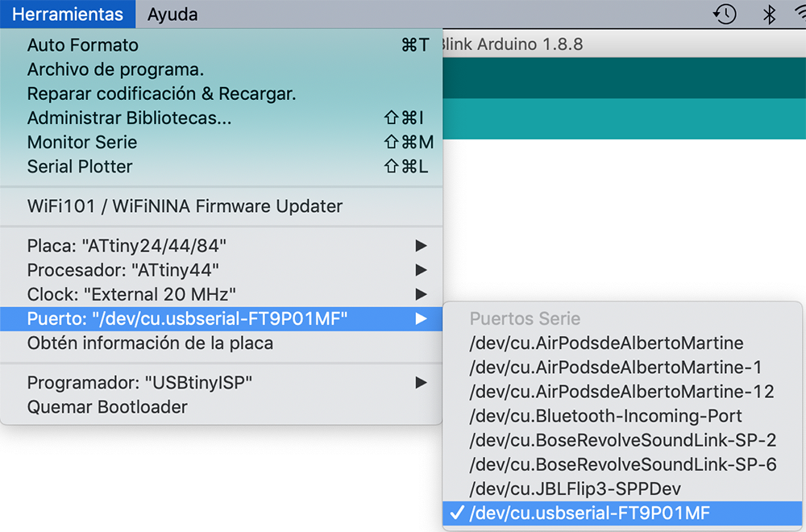Click the Bluetooth status icon
Screen dimensions: 806x532
click(769, 15)
